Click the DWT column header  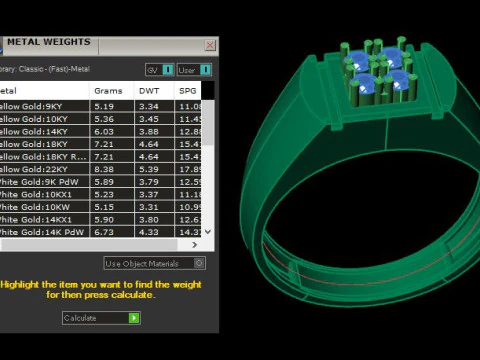149,91
